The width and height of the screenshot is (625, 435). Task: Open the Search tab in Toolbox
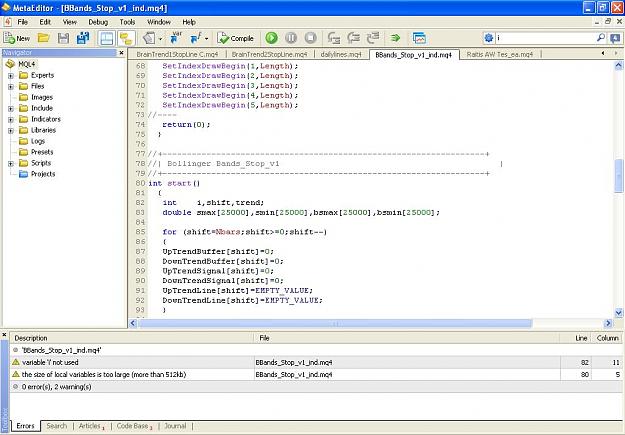[57, 426]
